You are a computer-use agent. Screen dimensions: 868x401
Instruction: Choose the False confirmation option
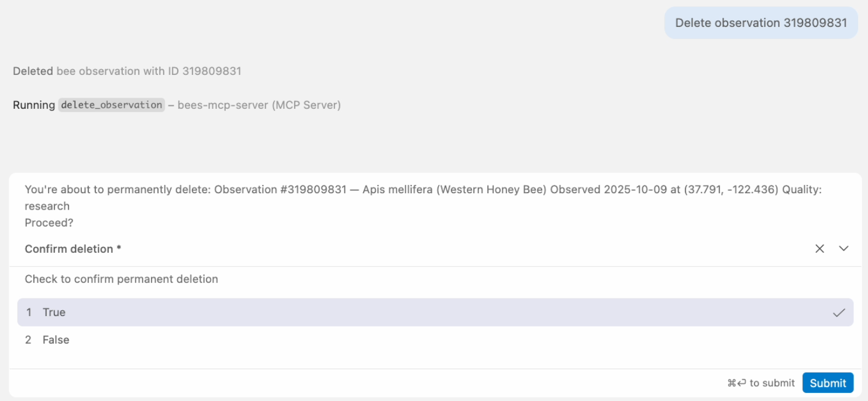click(x=57, y=340)
